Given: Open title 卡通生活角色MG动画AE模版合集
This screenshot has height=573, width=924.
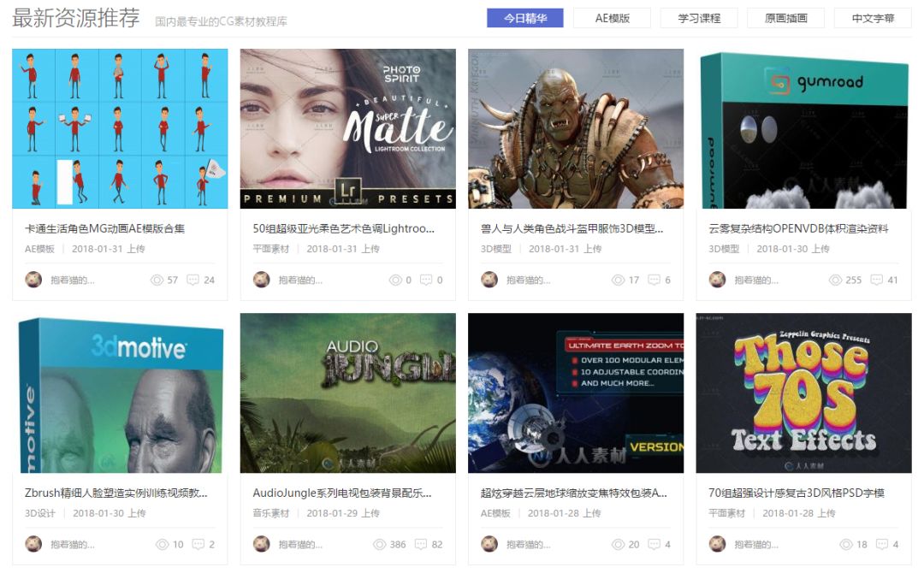Looking at the screenshot, I should coord(105,228).
